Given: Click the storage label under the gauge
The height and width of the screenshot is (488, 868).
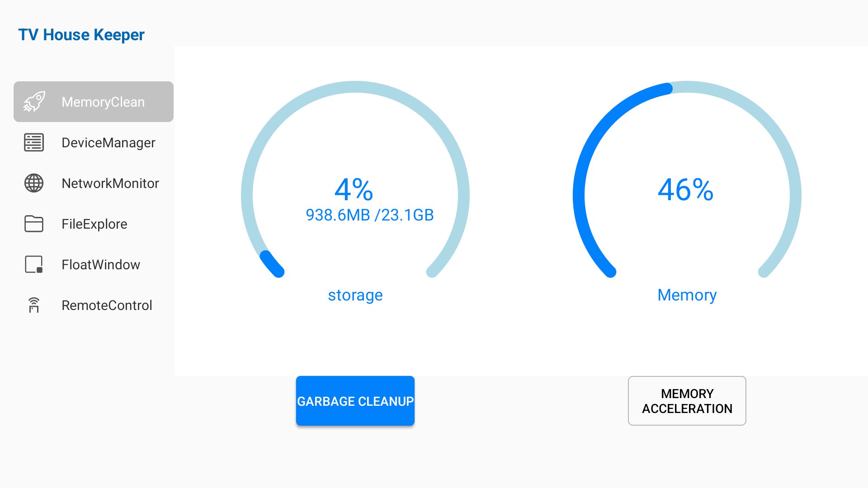Looking at the screenshot, I should click(x=355, y=295).
